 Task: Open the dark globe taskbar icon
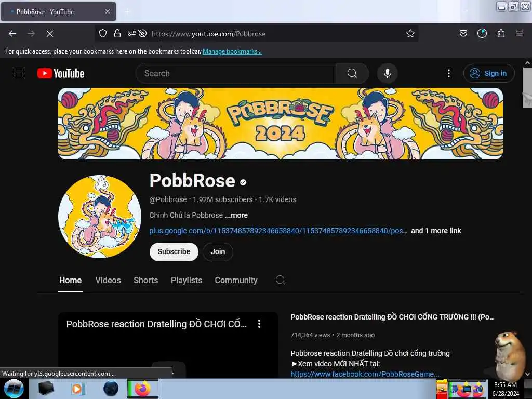pyautogui.click(x=111, y=389)
